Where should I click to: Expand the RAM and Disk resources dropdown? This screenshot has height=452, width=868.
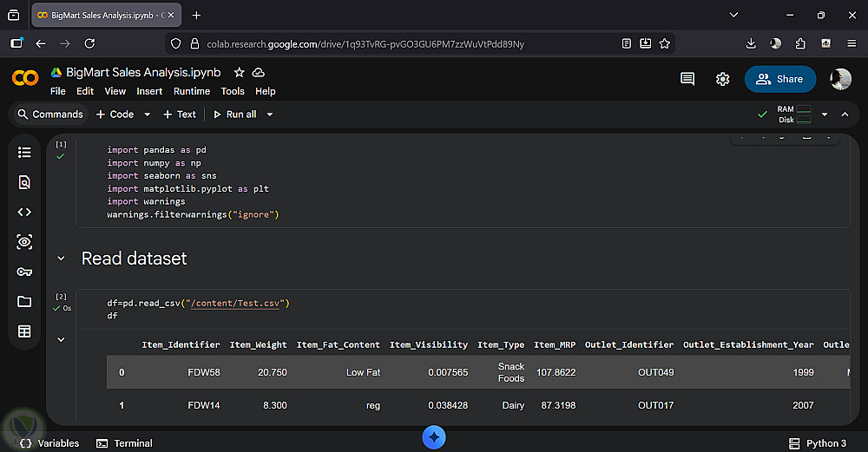point(825,115)
